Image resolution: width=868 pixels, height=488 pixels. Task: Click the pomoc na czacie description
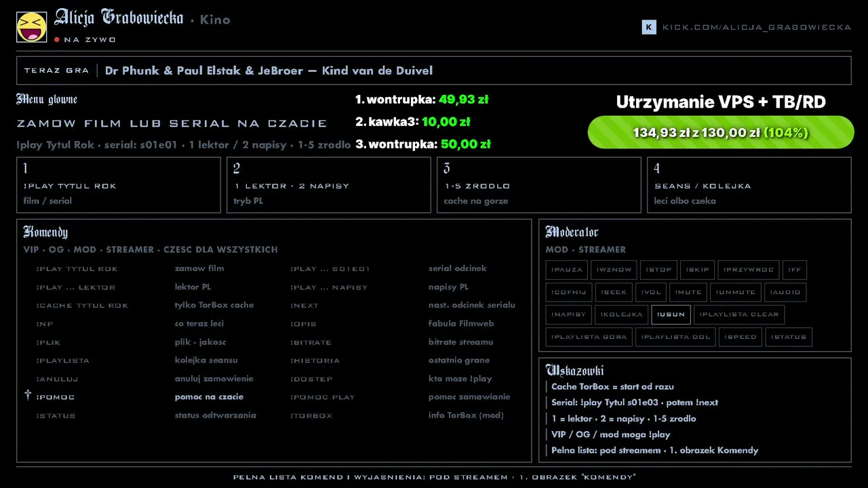point(209,397)
